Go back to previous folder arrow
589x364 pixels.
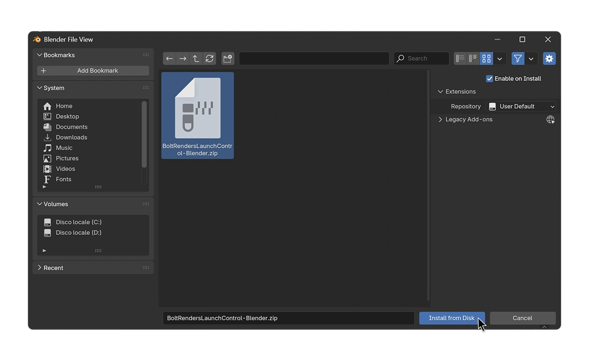(x=169, y=58)
